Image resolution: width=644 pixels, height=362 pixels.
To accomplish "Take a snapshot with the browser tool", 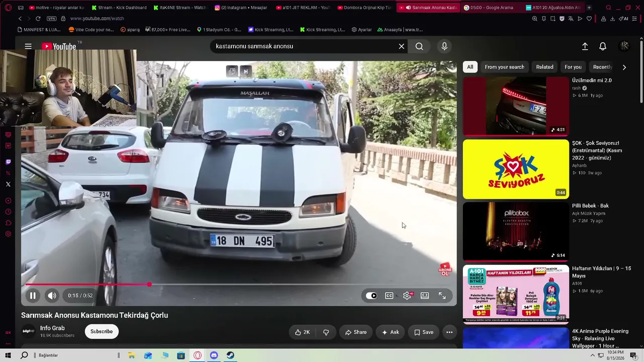I will pyautogui.click(x=552, y=19).
